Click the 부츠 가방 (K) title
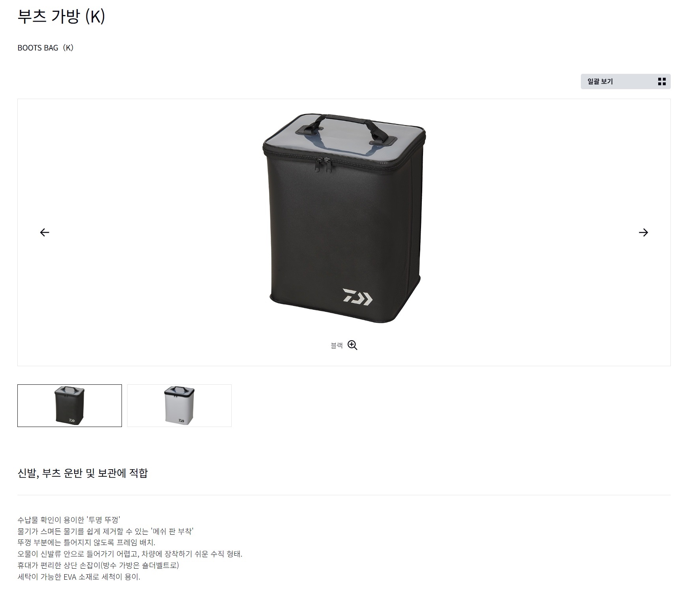The height and width of the screenshot is (603, 700). click(61, 16)
